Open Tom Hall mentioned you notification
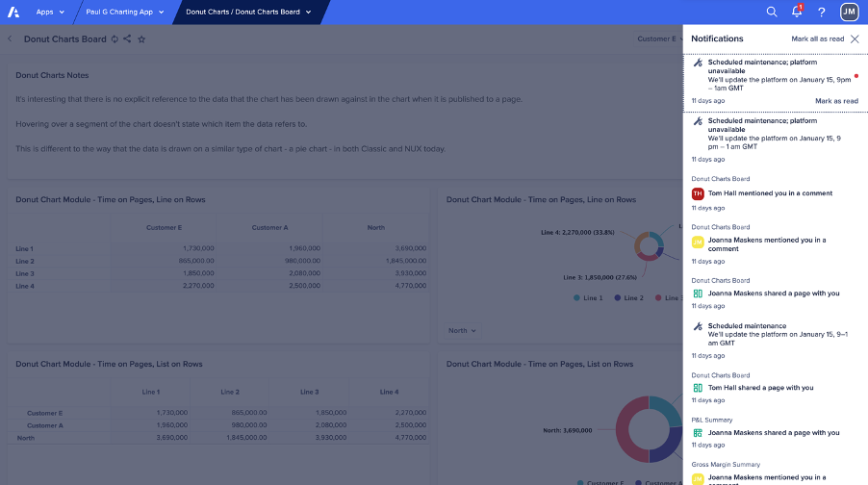This screenshot has width=868, height=485. (770, 193)
